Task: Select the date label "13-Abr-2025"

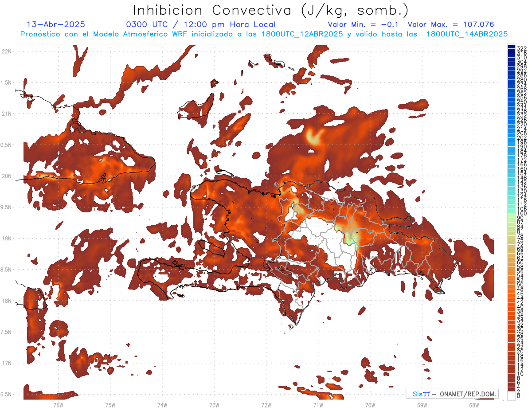Action: tap(56, 25)
